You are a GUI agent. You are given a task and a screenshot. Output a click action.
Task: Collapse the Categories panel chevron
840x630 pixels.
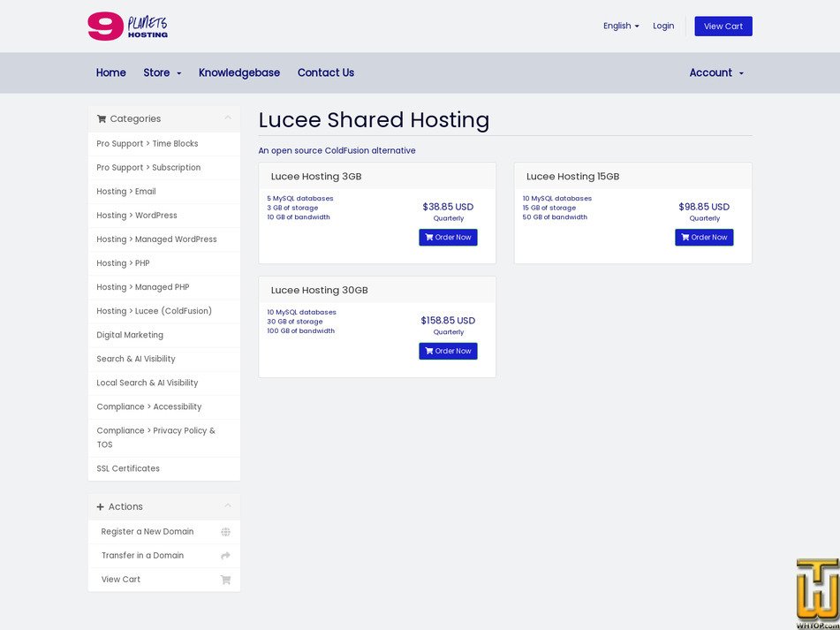(228, 118)
